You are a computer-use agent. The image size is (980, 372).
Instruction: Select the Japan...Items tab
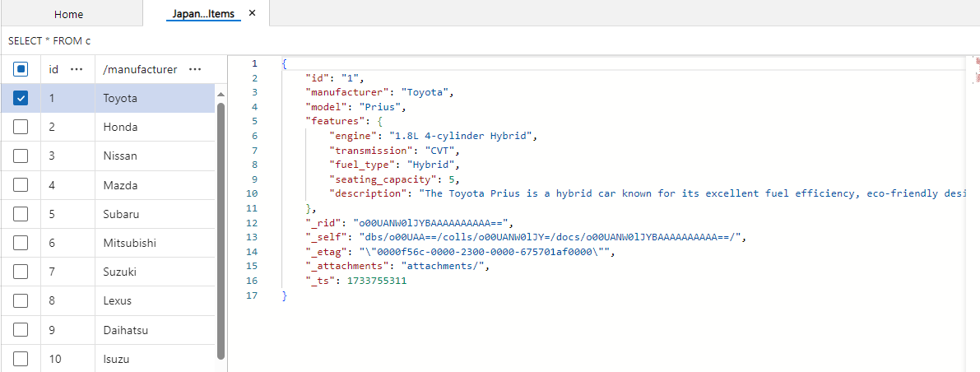click(x=203, y=13)
